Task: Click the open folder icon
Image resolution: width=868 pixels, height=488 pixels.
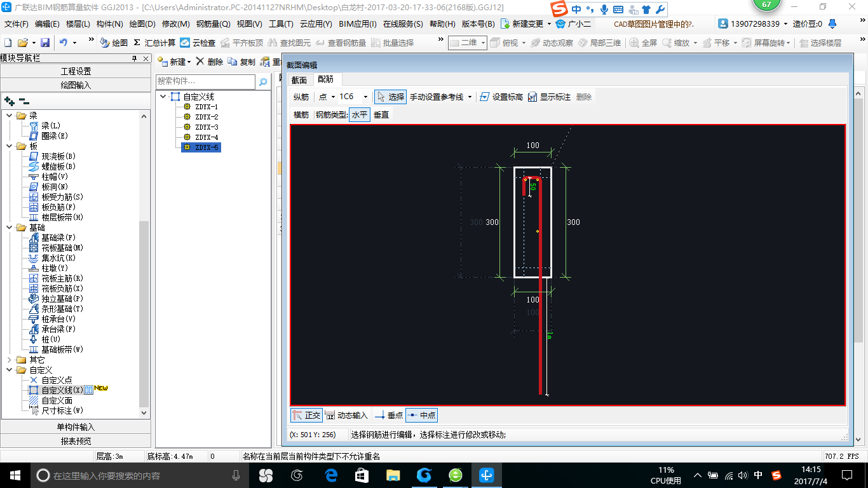Action: (23, 43)
